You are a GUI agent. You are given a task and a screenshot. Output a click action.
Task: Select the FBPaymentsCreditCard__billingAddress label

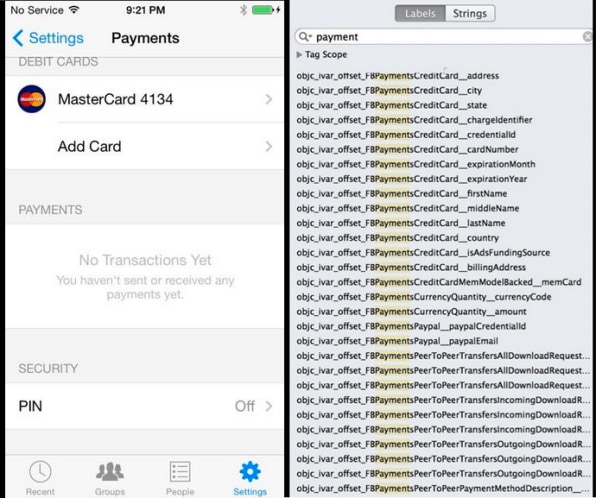[x=411, y=268]
